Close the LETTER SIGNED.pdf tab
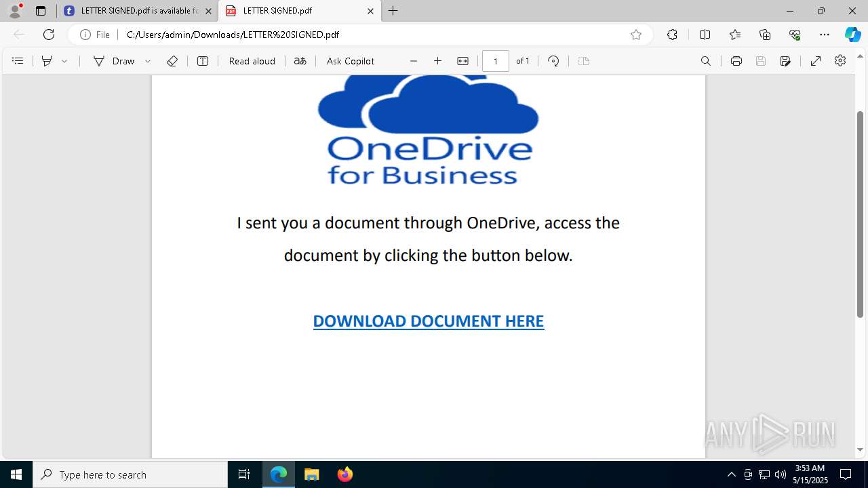The image size is (868, 488). click(x=370, y=11)
